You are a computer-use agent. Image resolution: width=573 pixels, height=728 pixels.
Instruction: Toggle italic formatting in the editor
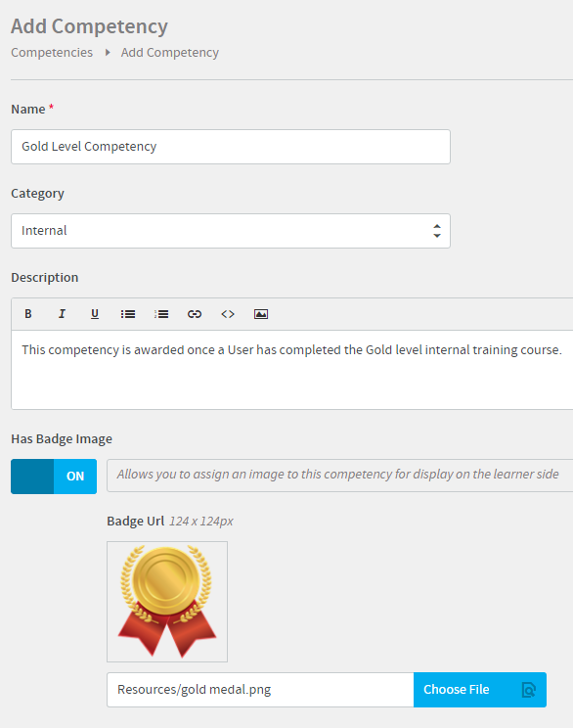coord(62,314)
